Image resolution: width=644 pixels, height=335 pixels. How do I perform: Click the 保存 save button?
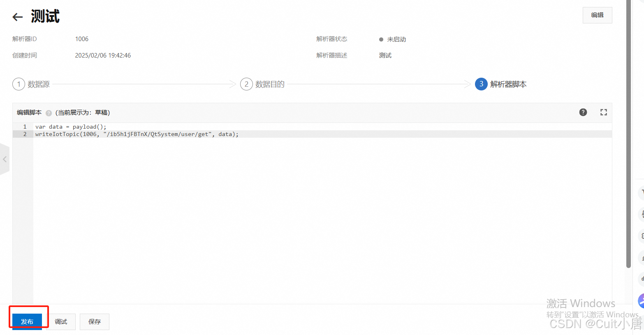tap(95, 321)
